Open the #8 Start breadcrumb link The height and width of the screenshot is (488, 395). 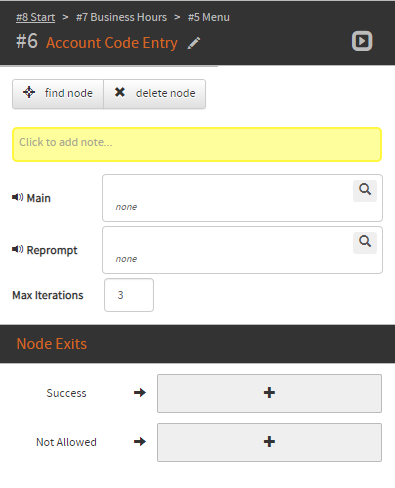pyautogui.click(x=35, y=17)
